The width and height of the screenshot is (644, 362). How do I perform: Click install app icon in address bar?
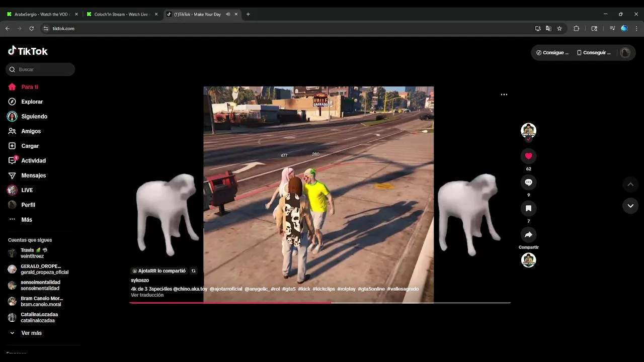[538, 29]
